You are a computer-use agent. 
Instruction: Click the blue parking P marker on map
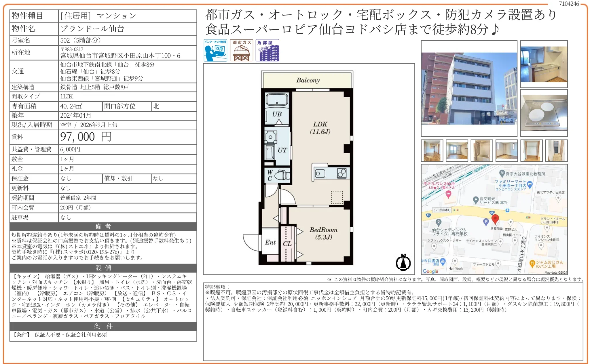click(486, 222)
